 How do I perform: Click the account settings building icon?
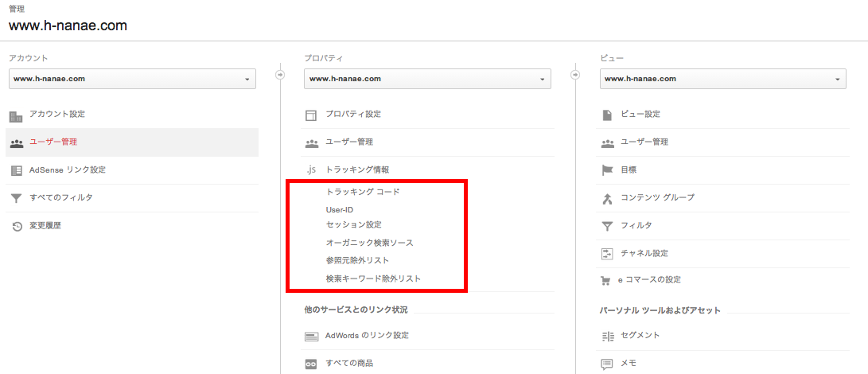[16, 116]
